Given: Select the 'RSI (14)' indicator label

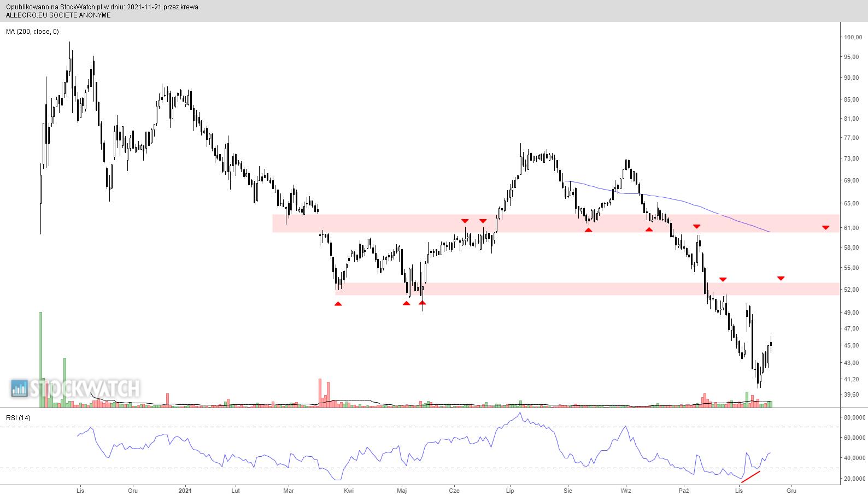Looking at the screenshot, I should point(18,418).
